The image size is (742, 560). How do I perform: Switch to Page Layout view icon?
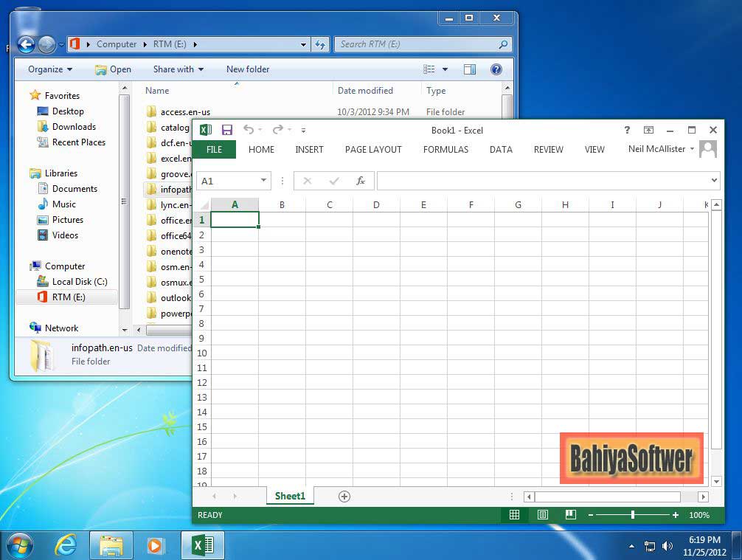[x=543, y=514]
